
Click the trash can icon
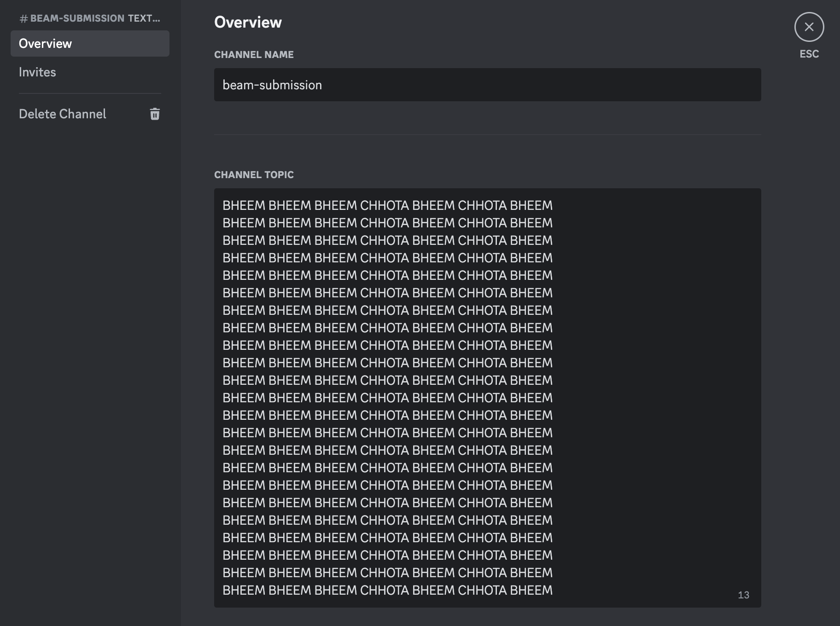click(x=155, y=114)
